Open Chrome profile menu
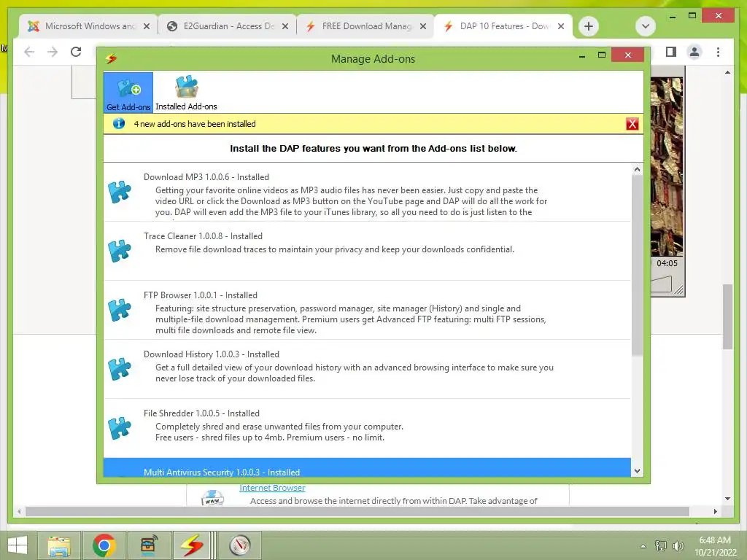The width and height of the screenshot is (747, 560). tap(694, 52)
